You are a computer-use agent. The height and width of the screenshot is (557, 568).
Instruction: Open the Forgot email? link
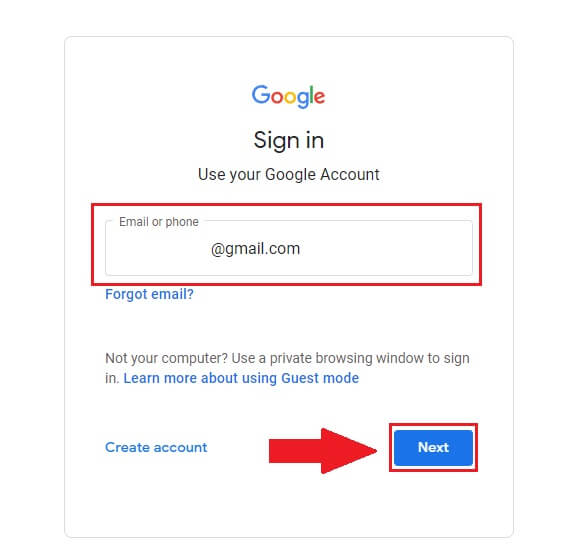(x=149, y=294)
